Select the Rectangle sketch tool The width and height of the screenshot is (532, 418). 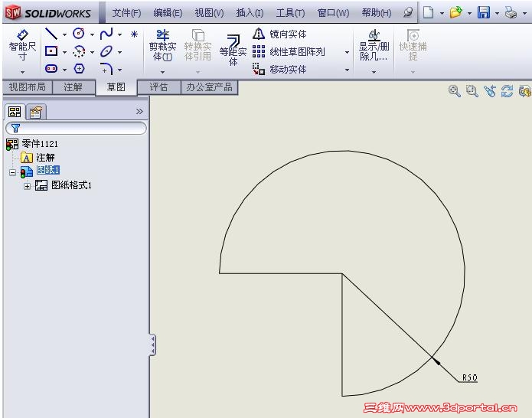[x=51, y=51]
